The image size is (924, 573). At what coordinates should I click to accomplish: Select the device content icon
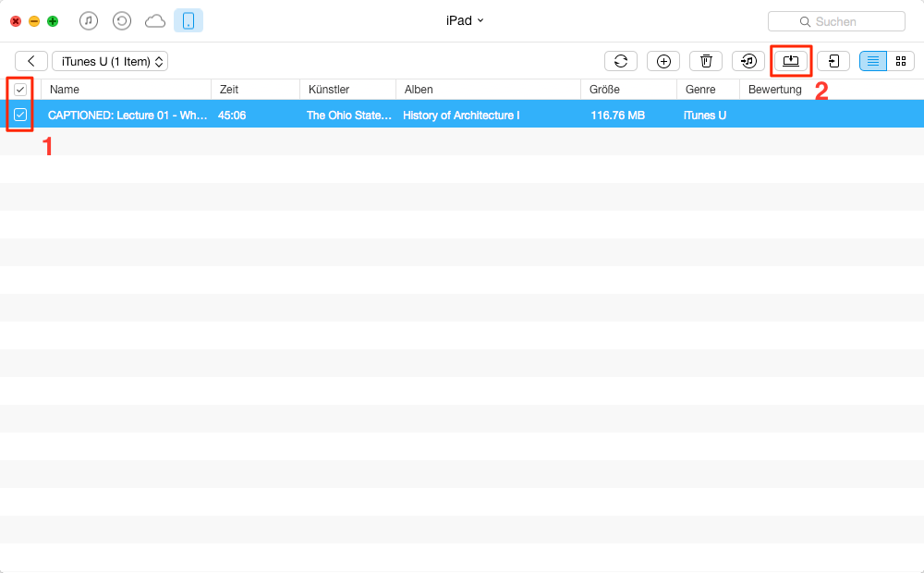tap(188, 20)
